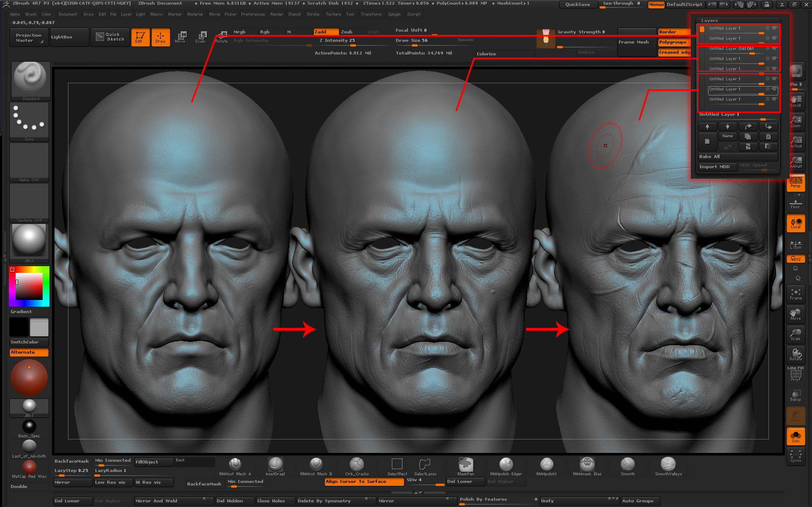Move selected layer up with up arrow
This screenshot has width=812, height=507.
[x=707, y=126]
